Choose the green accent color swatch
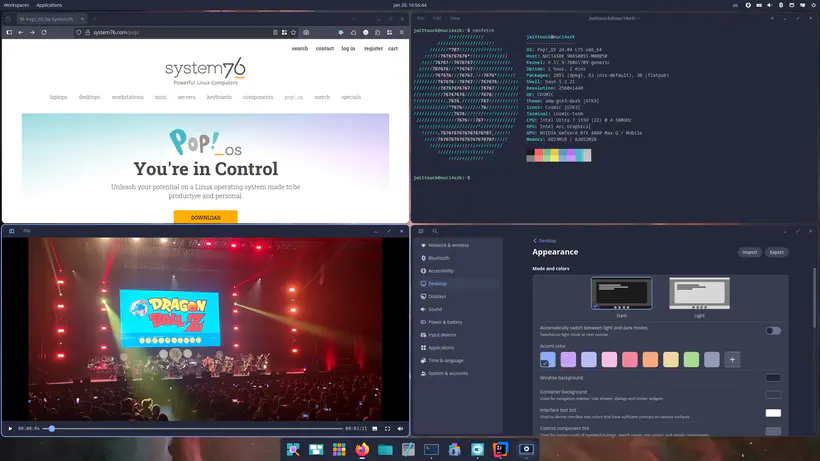This screenshot has height=461, width=820. point(691,359)
